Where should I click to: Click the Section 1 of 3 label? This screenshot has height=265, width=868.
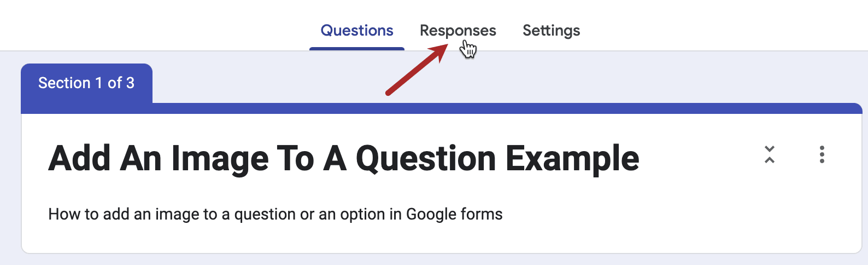[86, 83]
